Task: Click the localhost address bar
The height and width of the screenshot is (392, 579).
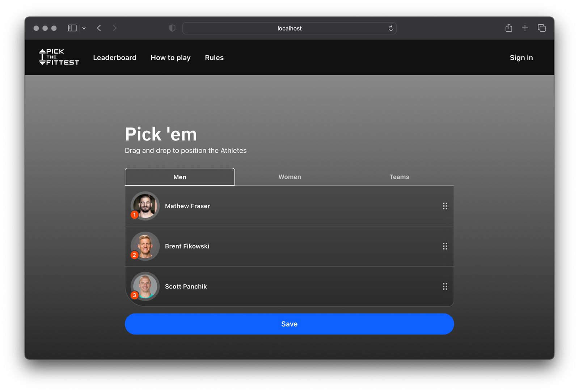Action: coord(289,28)
